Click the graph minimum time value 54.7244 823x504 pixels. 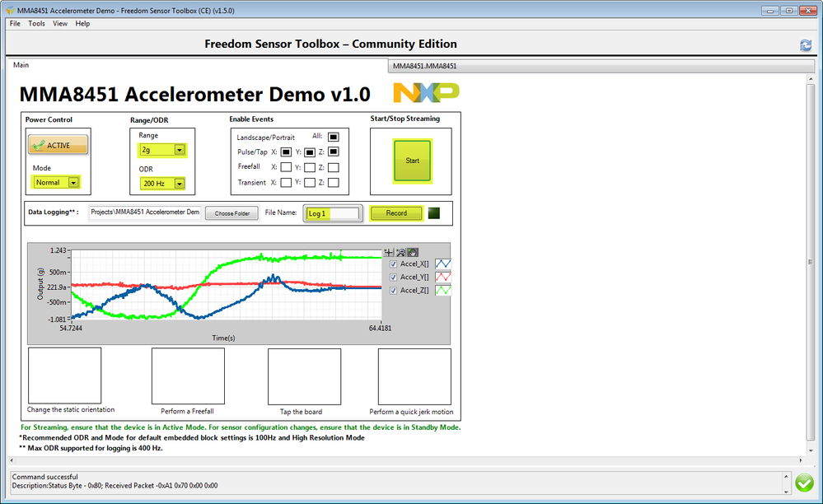point(71,329)
